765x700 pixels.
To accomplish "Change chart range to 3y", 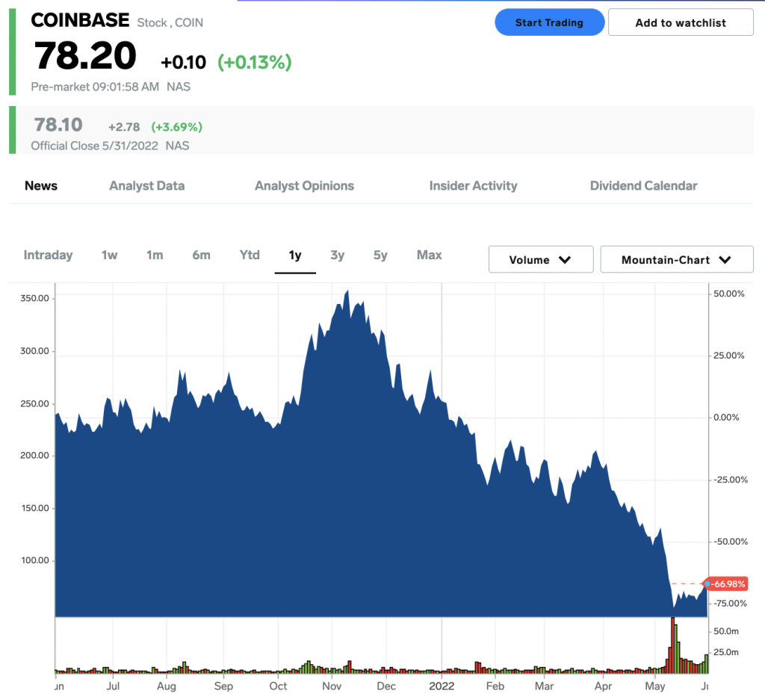I will 337,255.
